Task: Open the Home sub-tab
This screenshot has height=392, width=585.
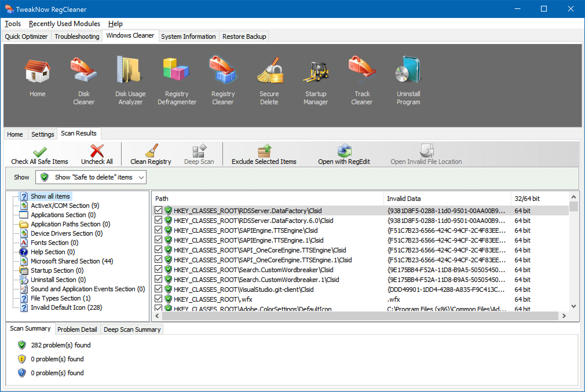Action: (x=15, y=134)
